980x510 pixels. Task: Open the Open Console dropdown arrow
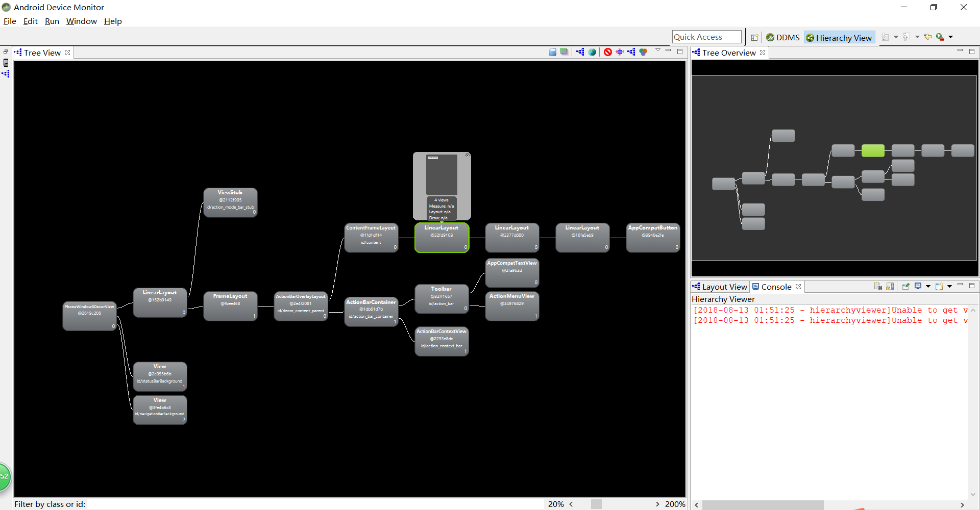tap(949, 287)
